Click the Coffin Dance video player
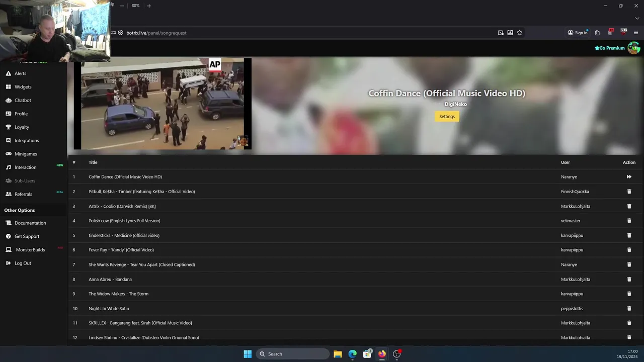 pyautogui.click(x=163, y=104)
